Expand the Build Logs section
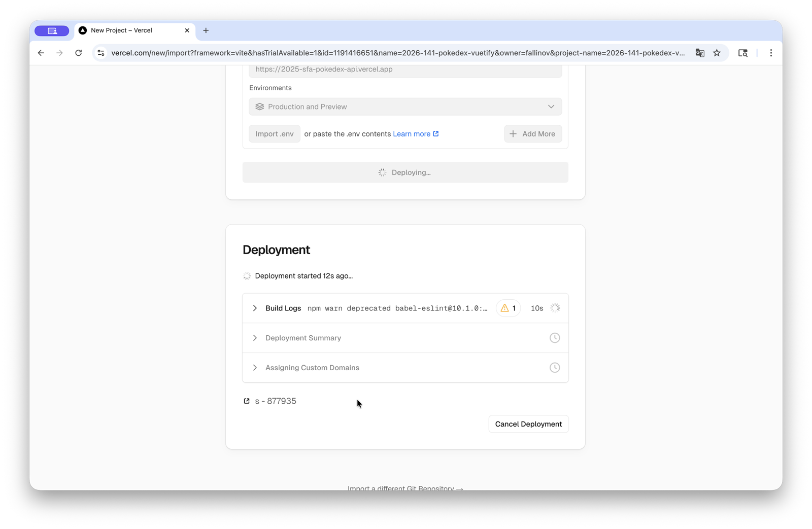This screenshot has width=812, height=529. 255,308
